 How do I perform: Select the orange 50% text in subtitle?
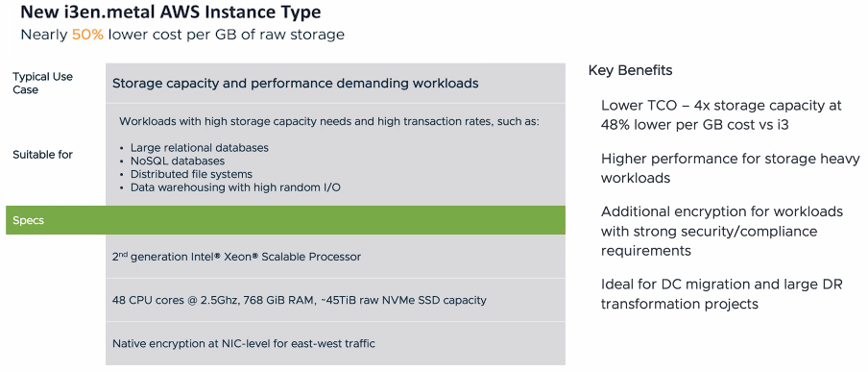click(x=87, y=35)
